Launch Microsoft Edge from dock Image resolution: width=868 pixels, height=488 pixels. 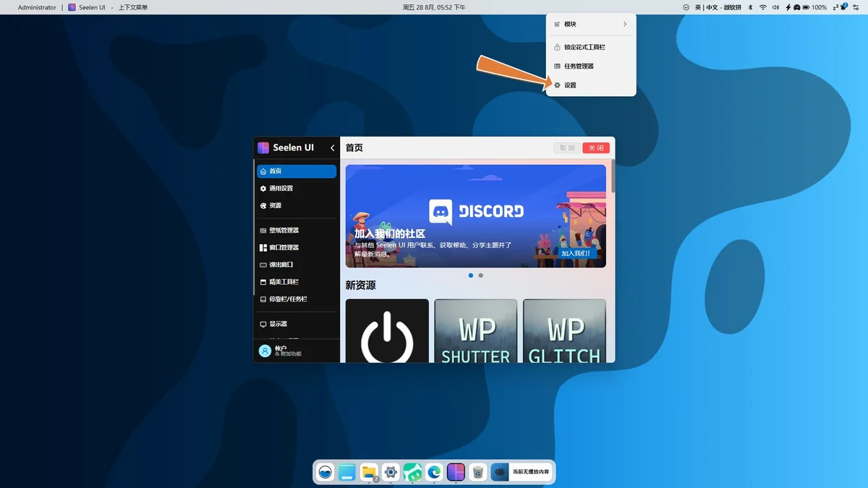click(x=434, y=472)
